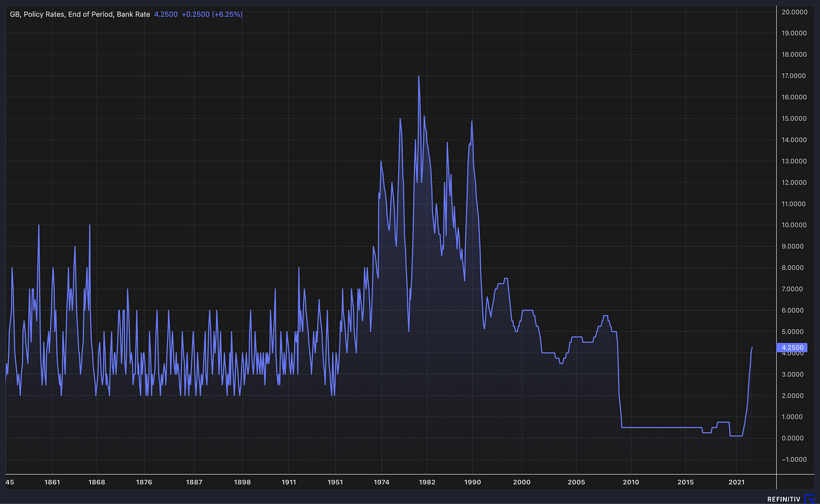Click the 2005 label on the time axis
Viewport: 820px width, 504px height.
point(577,483)
